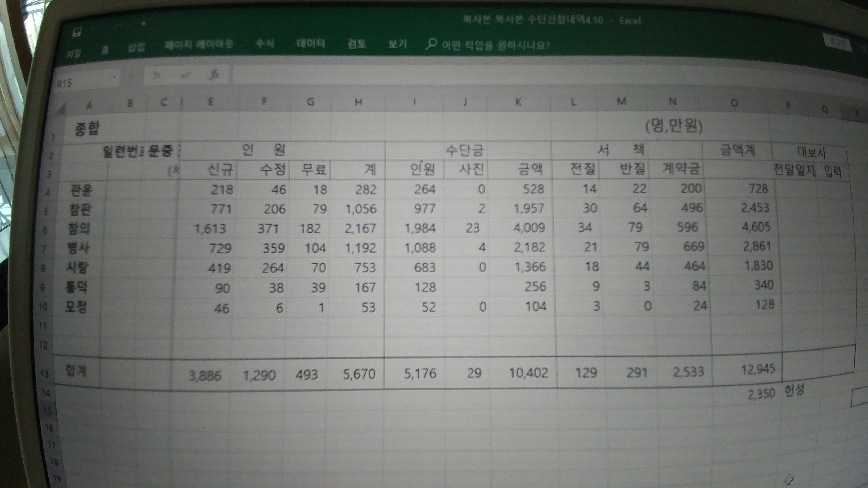Switch to the 홈 ribbon tab
The image size is (868, 488).
pos(105,50)
